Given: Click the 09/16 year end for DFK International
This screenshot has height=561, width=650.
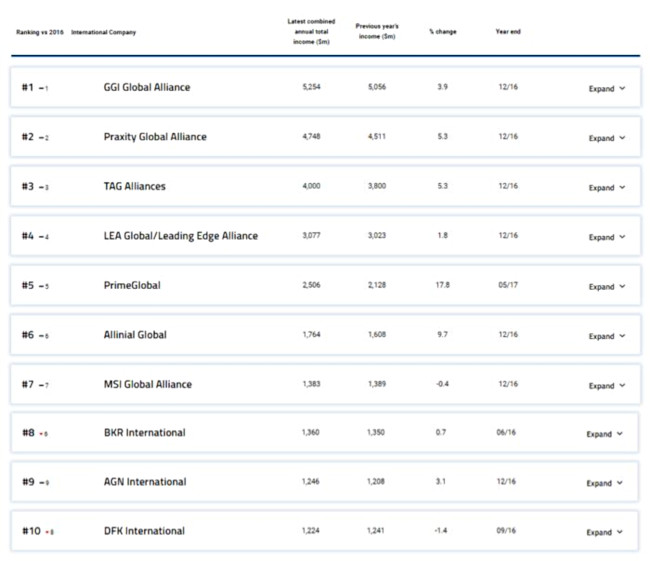Looking at the screenshot, I should (x=506, y=530).
